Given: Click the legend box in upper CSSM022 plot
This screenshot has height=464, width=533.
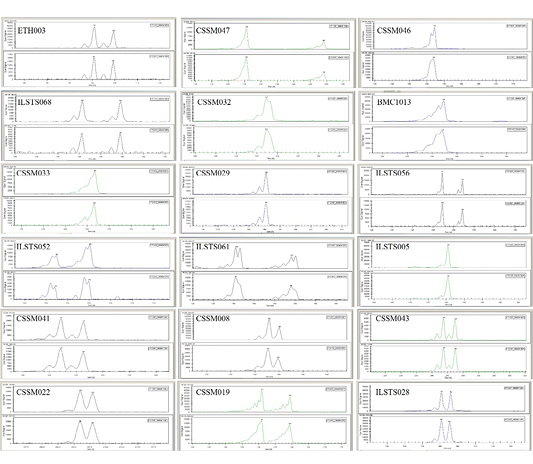Looking at the screenshot, I should click(158, 389).
